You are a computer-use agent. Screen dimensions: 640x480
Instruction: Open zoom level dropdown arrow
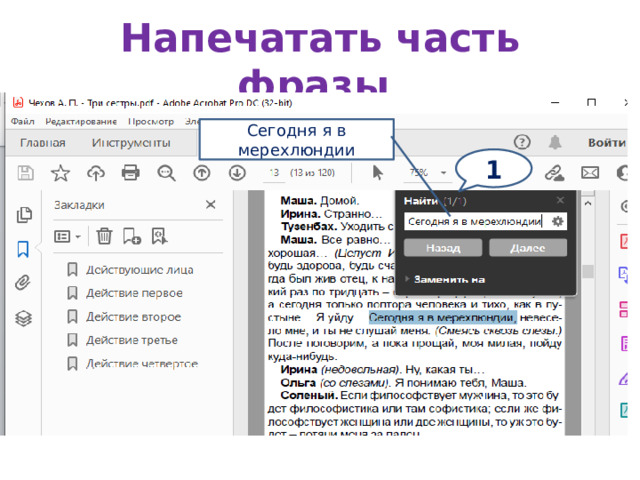point(444,173)
